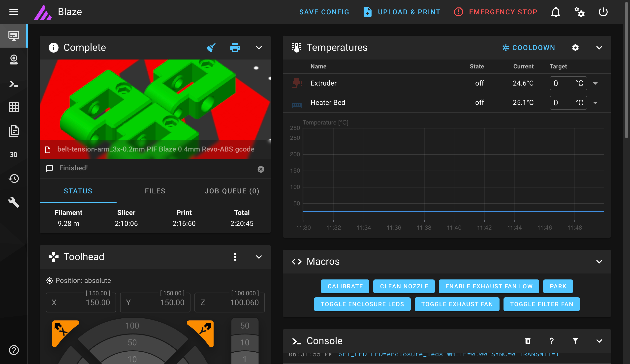
Task: Open the hamburger navigation menu
Action: [14, 12]
